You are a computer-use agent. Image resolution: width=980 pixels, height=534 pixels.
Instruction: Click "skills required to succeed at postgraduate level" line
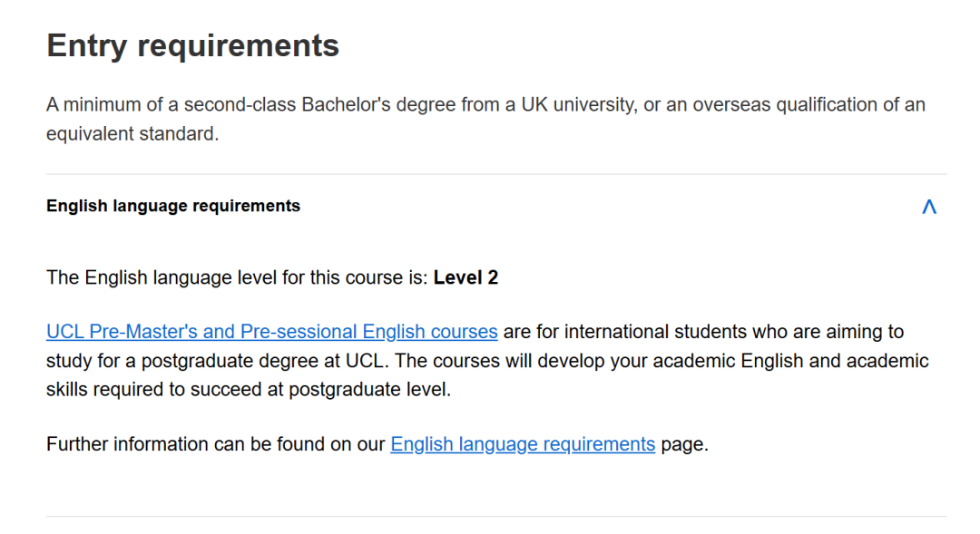248,390
